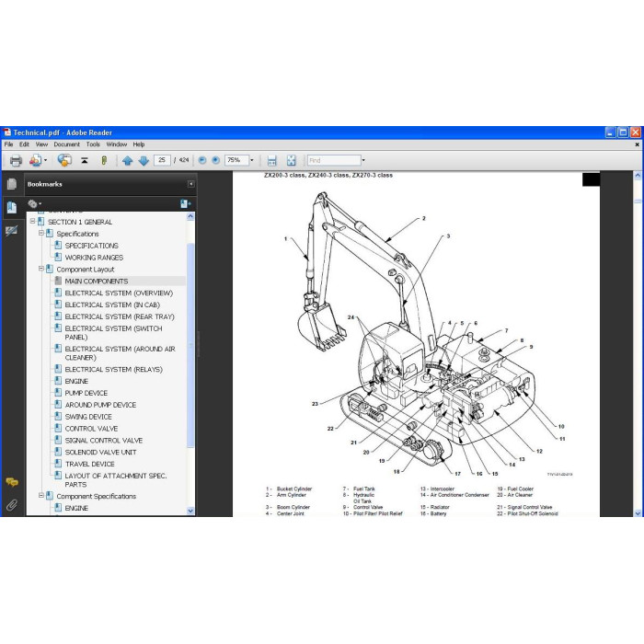Screen dimensions: 644x644
Task: Open ELECTRICAL SYSTEM (REAR TRAY) bookmark
Action: point(120,316)
